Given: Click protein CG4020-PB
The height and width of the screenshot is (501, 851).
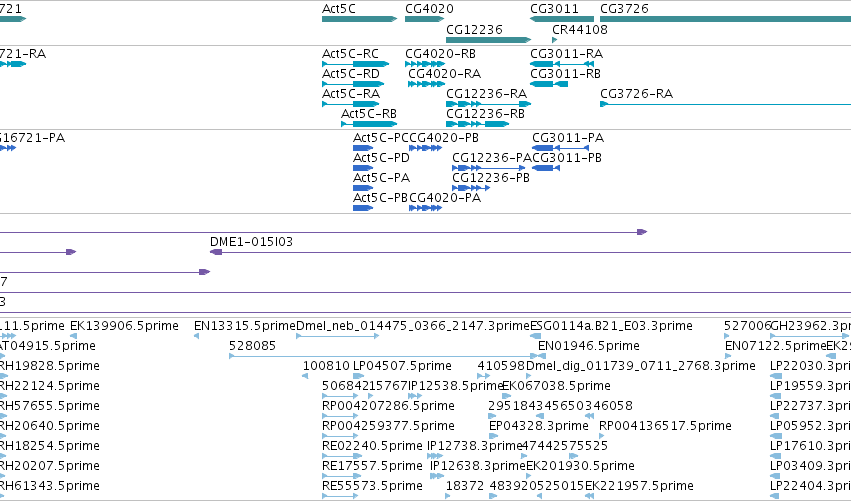Looking at the screenshot, I should 443,138.
